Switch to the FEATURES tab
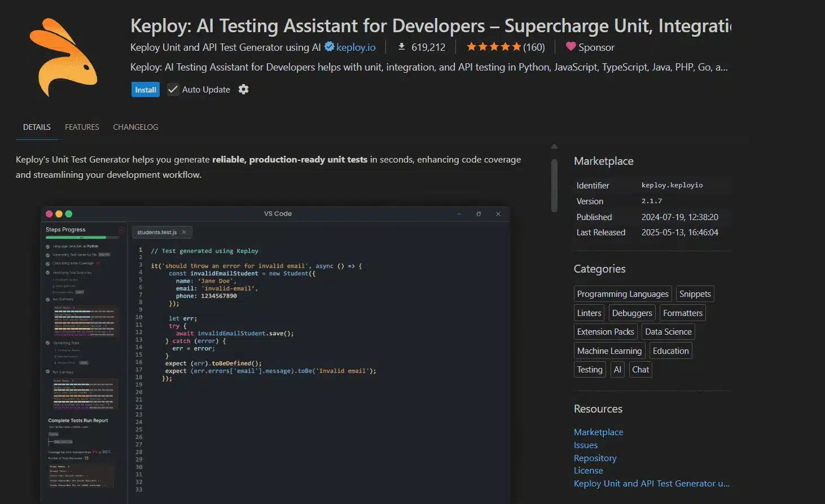The height and width of the screenshot is (504, 825). pos(82,127)
